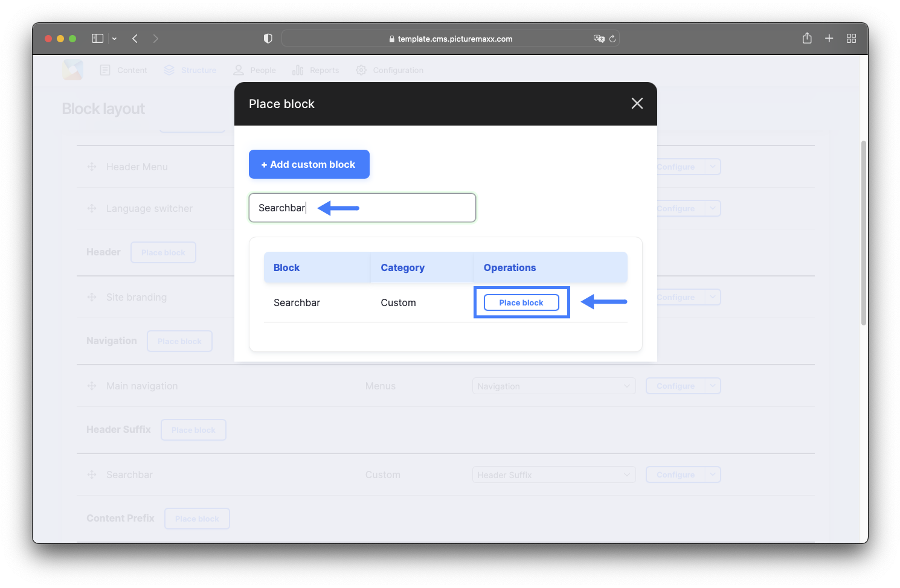Open the Header Suffix region dropdown
Viewport: 900px width, 588px height.
554,475
